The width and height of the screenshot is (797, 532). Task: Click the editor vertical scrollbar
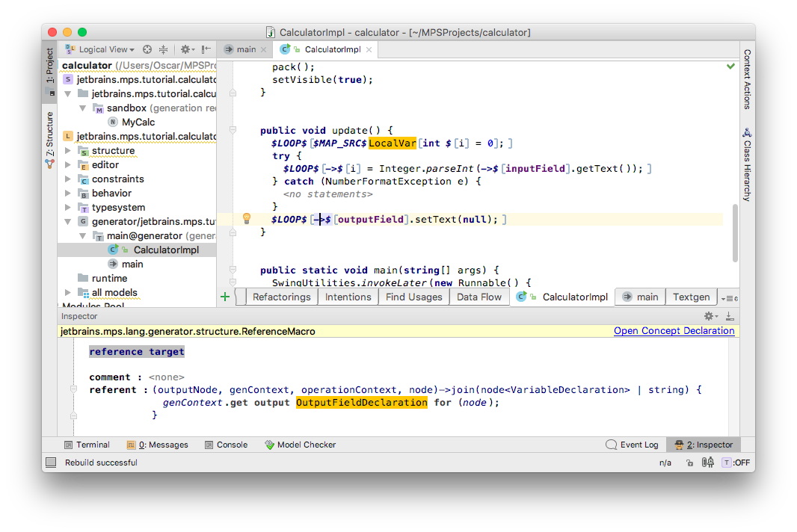[x=735, y=232]
